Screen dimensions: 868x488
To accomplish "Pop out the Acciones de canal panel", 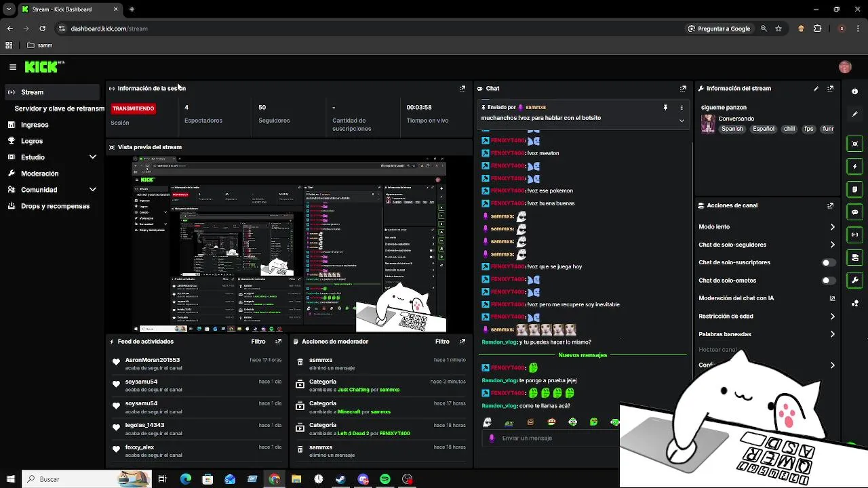I will tap(830, 205).
